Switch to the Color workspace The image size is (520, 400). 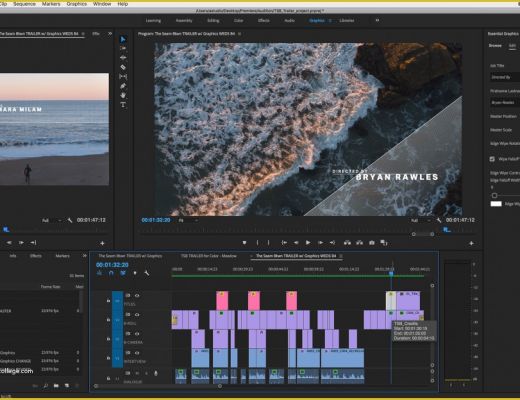pos(238,20)
